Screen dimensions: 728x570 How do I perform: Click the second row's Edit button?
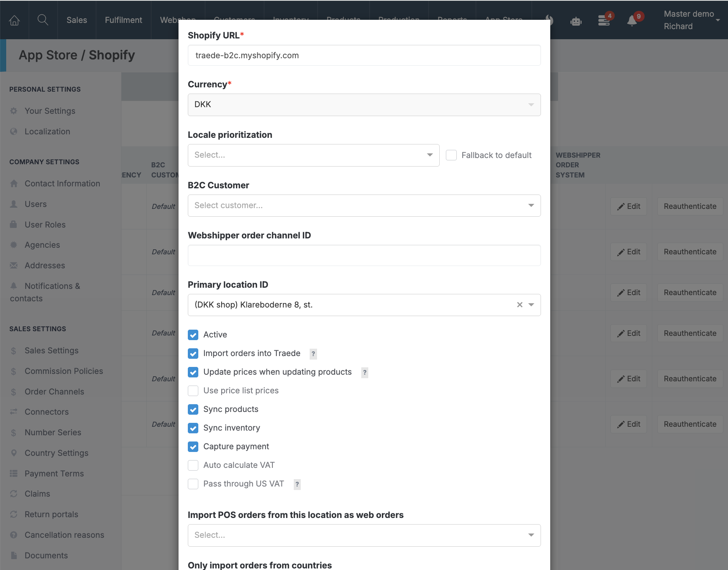click(629, 252)
